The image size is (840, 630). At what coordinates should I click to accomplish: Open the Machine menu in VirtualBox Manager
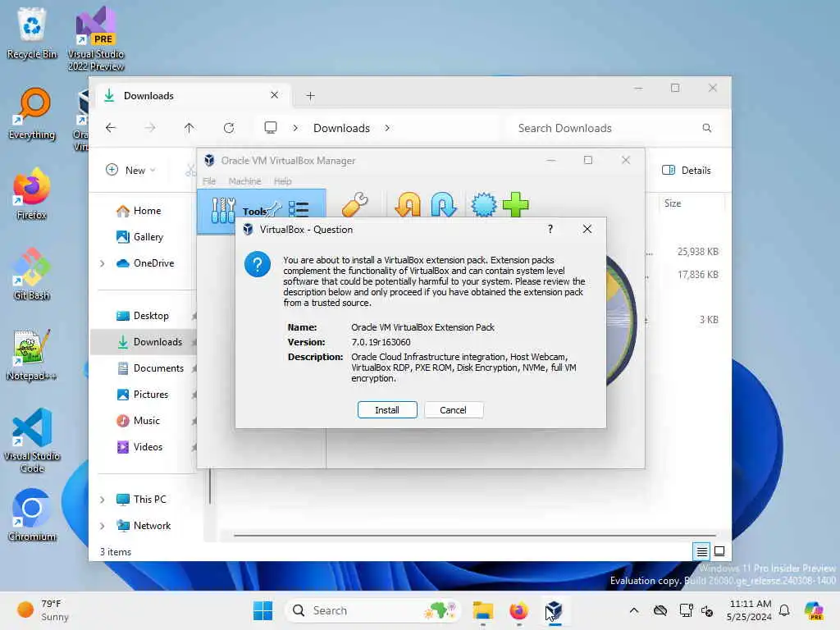pyautogui.click(x=244, y=181)
